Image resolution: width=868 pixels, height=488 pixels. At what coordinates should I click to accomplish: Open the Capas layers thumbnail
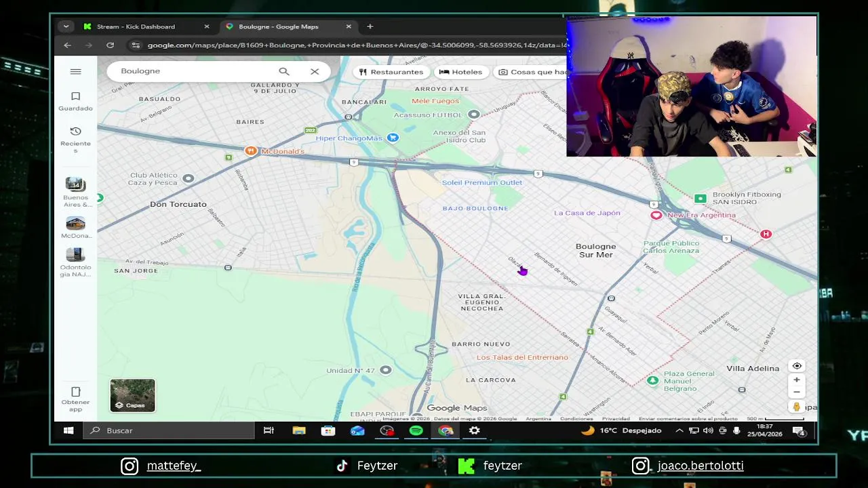click(132, 396)
